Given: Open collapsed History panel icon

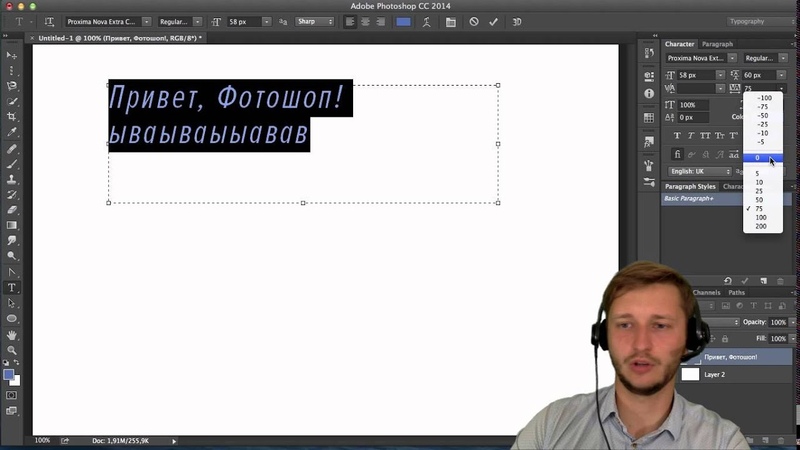Looking at the screenshot, I should point(649,54).
